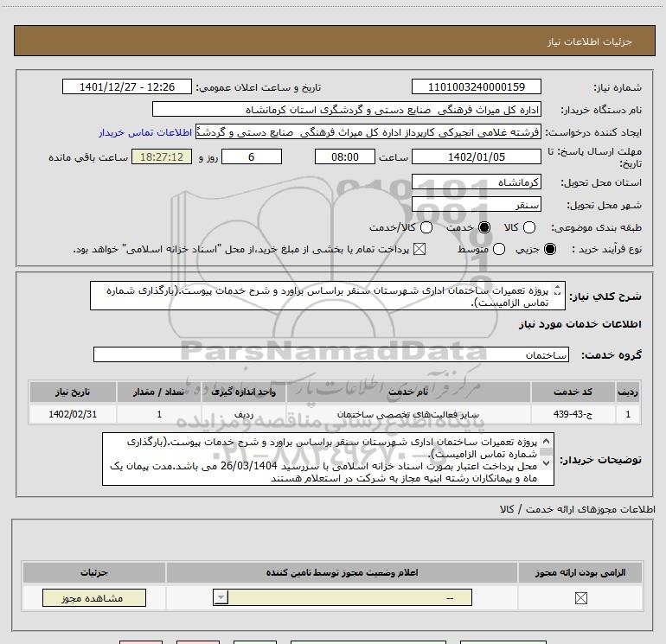Click the delivery city field سنقر
Viewport: 666px width, 644px height.
(476, 205)
